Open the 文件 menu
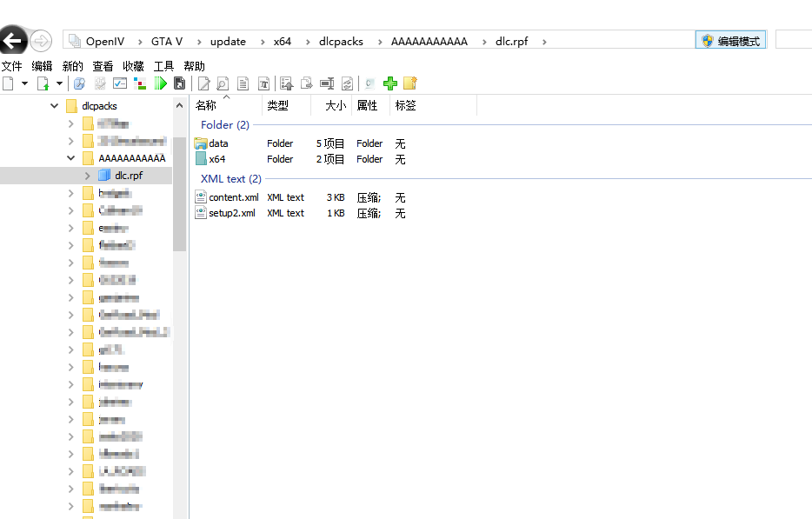 (12, 66)
